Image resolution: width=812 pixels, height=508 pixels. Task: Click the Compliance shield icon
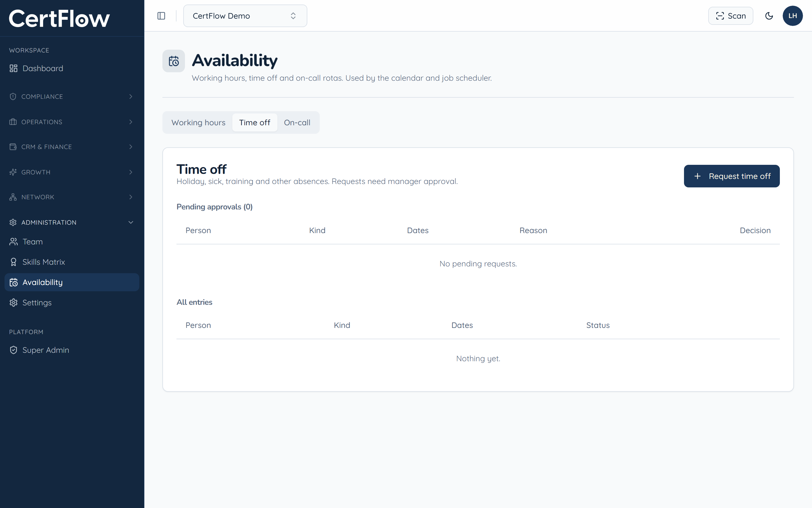(13, 97)
